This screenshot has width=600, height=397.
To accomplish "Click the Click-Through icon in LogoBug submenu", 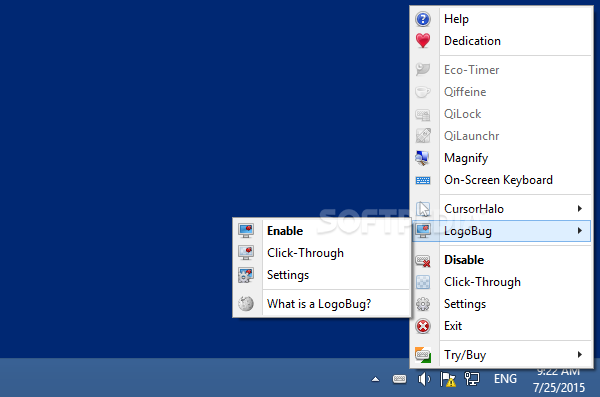I will 246,253.
